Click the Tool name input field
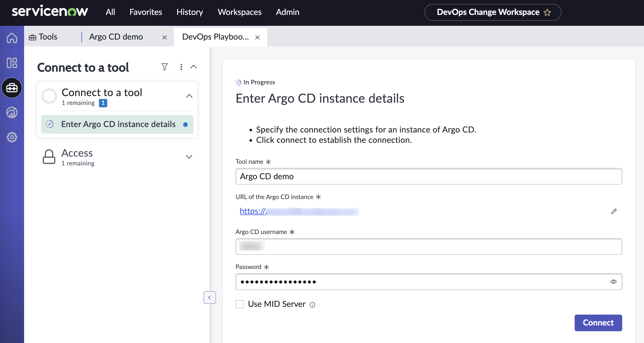This screenshot has width=644, height=343. coord(429,176)
